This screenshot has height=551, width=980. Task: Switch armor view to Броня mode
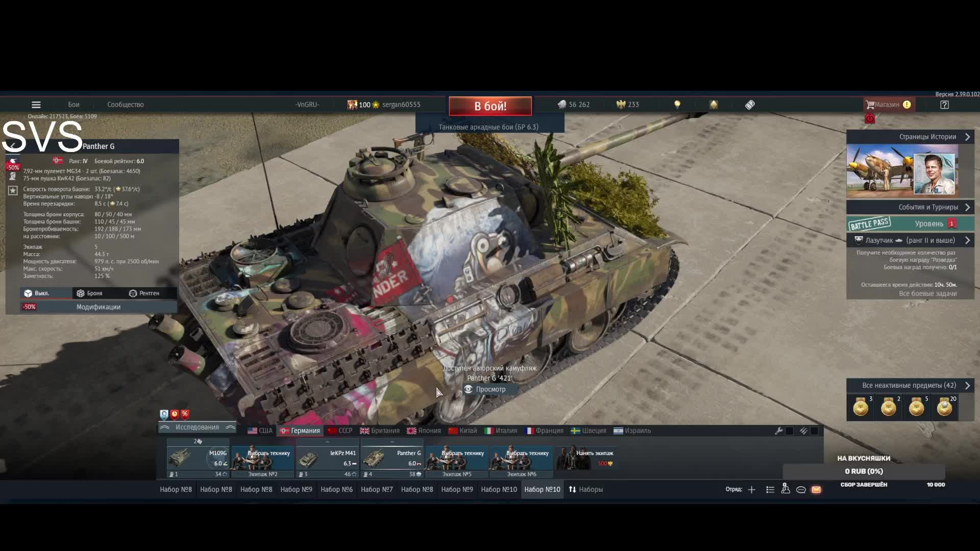click(x=89, y=293)
